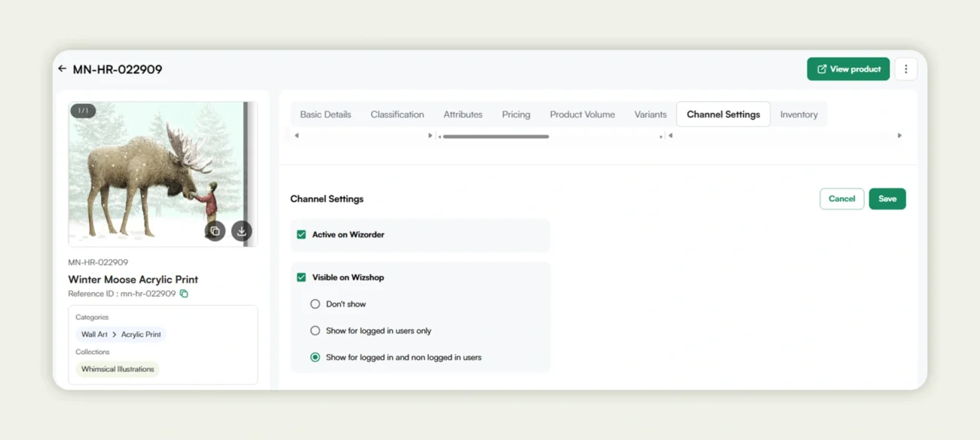Save the Channel Settings changes
The image size is (980, 440).
pyautogui.click(x=887, y=198)
